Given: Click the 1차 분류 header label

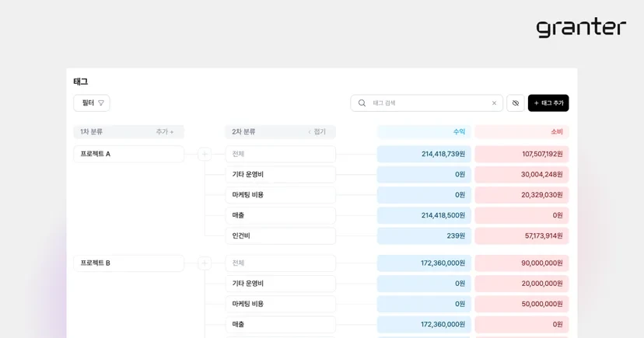Looking at the screenshot, I should (91, 131).
